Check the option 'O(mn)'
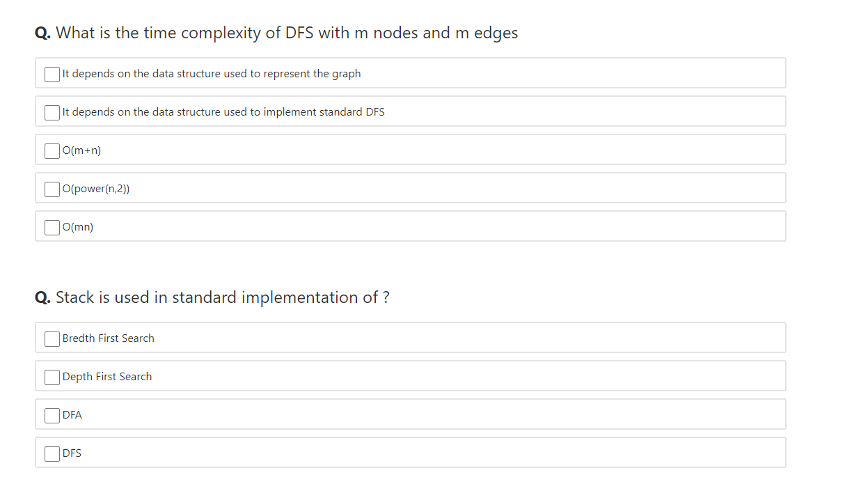 click(52, 227)
